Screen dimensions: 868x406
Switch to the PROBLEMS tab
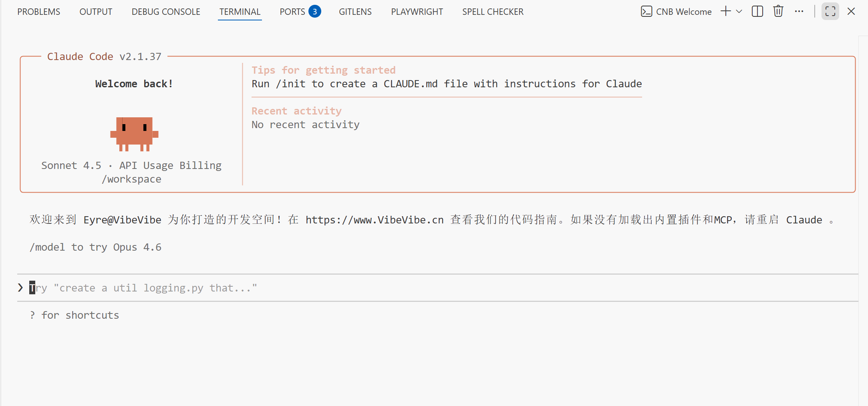(x=38, y=12)
